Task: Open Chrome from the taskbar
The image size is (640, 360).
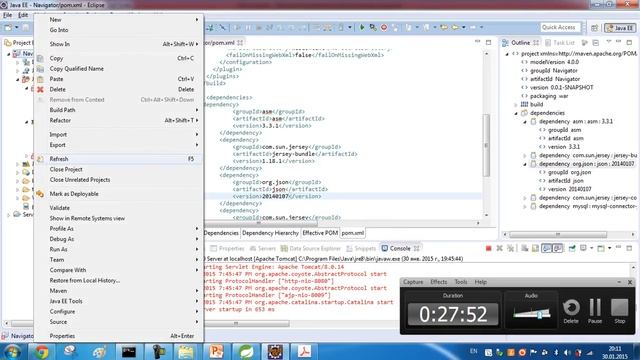Action: [x=41, y=351]
